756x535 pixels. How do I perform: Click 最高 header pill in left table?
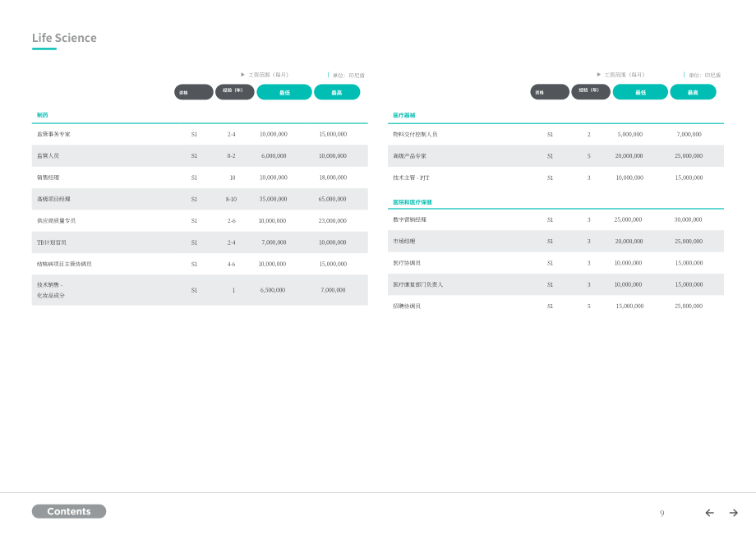[x=337, y=92]
